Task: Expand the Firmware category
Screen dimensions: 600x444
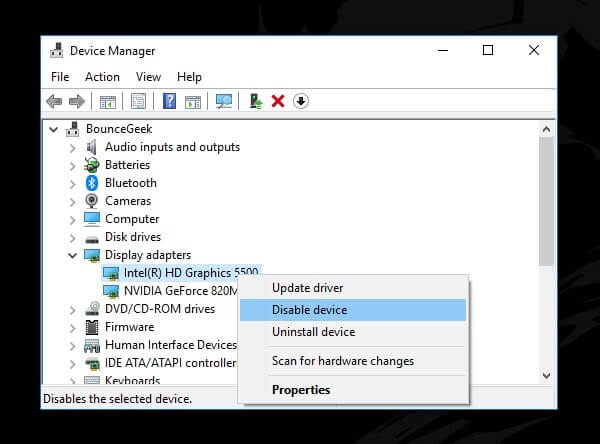Action: 73,328
